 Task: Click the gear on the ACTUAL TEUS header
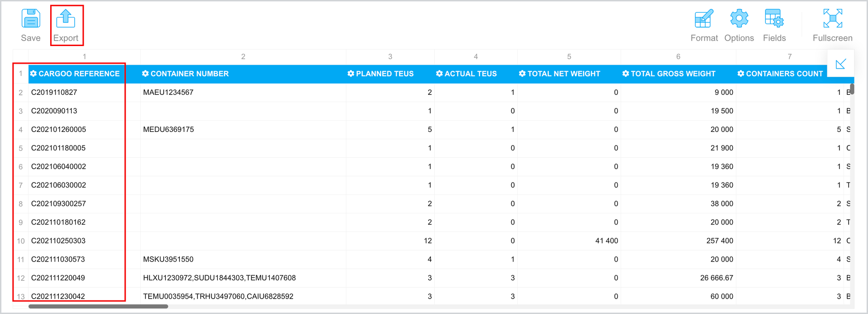pos(439,74)
